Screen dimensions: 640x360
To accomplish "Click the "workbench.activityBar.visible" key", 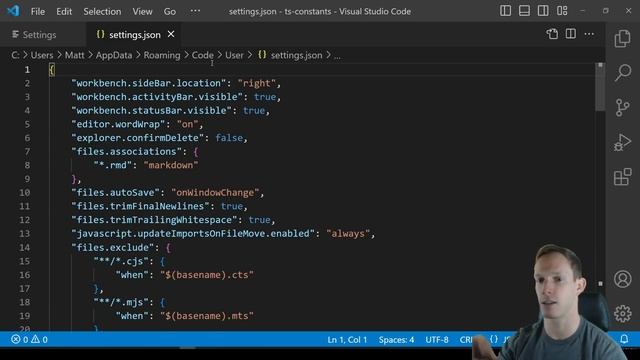I will click(157, 97).
